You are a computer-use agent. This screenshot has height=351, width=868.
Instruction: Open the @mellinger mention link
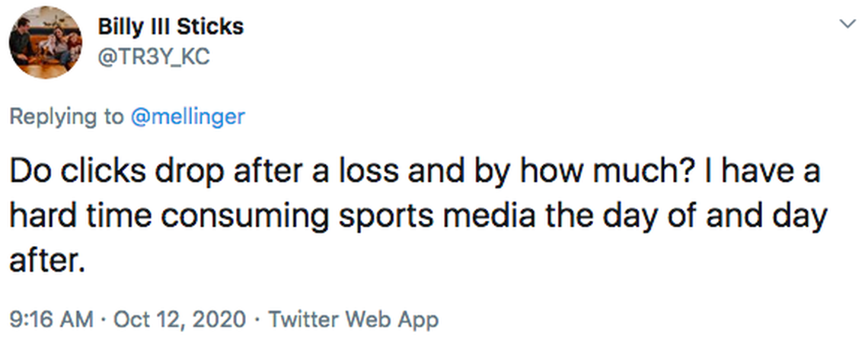click(187, 116)
